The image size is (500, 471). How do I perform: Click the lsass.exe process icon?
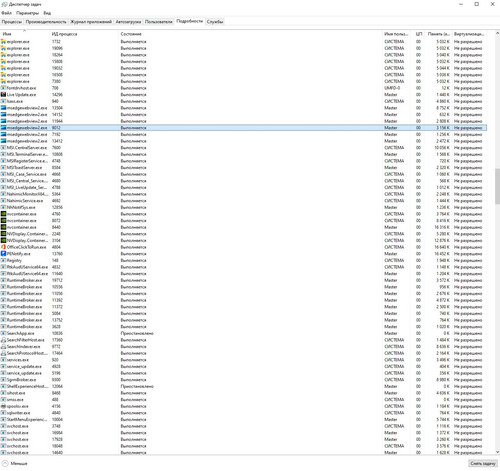point(3,101)
